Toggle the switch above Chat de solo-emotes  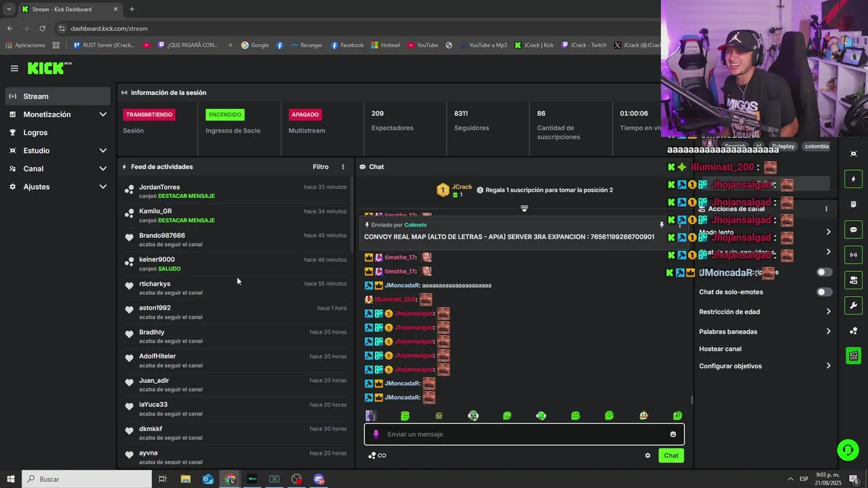click(x=824, y=272)
